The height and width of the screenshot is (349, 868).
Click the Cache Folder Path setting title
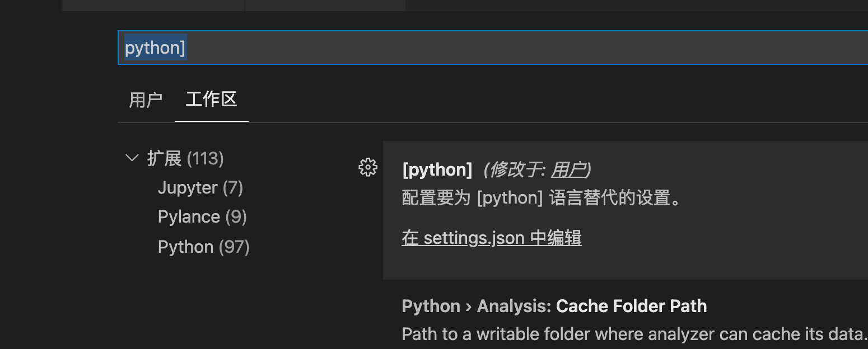coord(631,306)
